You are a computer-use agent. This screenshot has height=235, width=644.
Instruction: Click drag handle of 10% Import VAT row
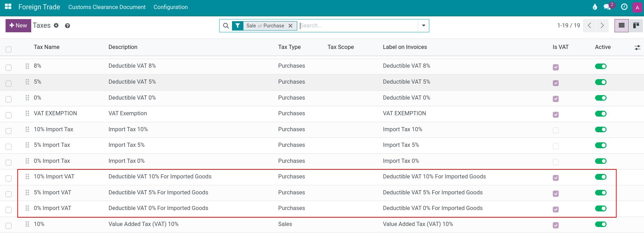(x=27, y=177)
